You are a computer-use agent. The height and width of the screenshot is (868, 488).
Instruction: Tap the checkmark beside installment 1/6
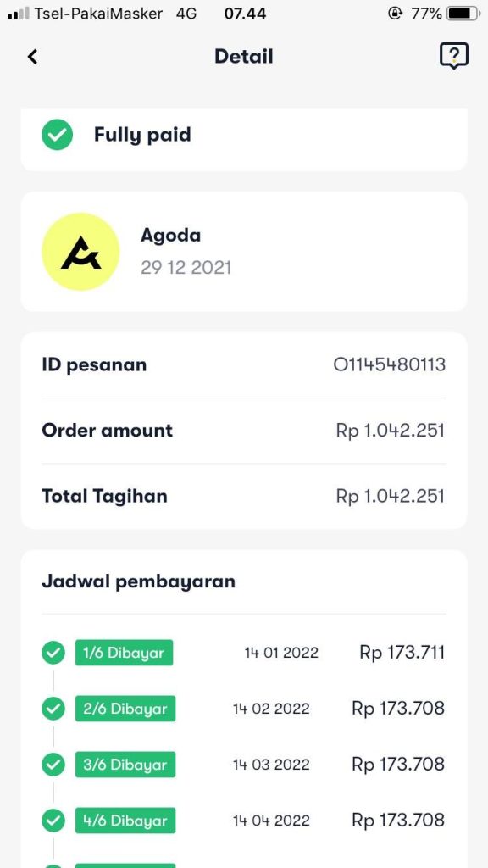pos(53,653)
